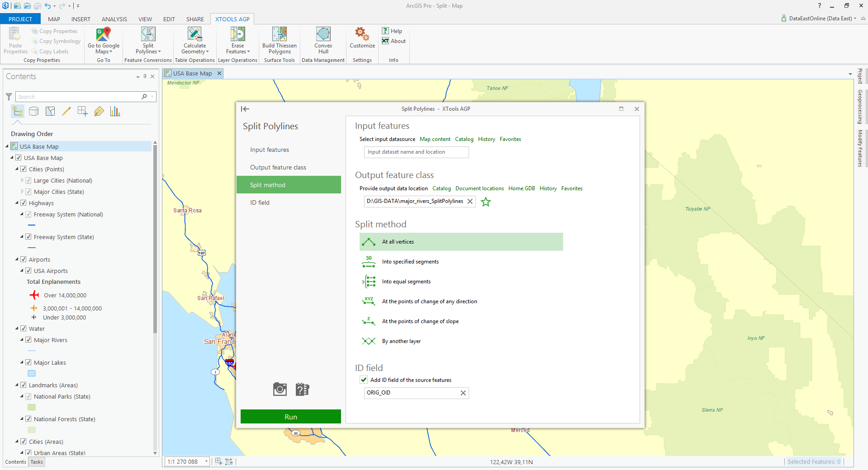Select 'By another layer' split method
The image size is (868, 470).
click(461, 341)
